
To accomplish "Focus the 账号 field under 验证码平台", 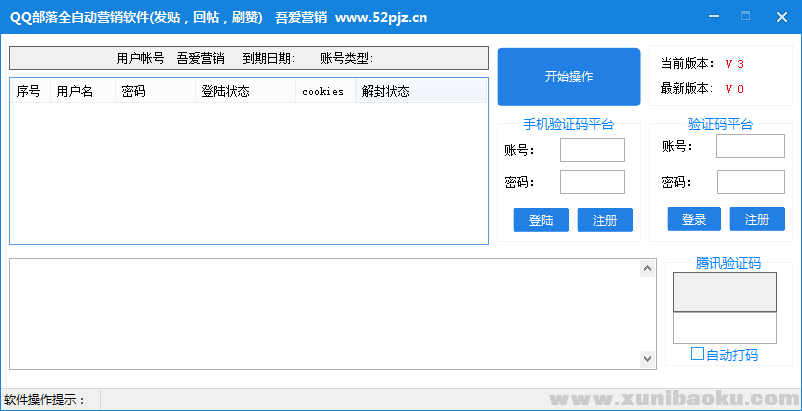I will click(750, 146).
